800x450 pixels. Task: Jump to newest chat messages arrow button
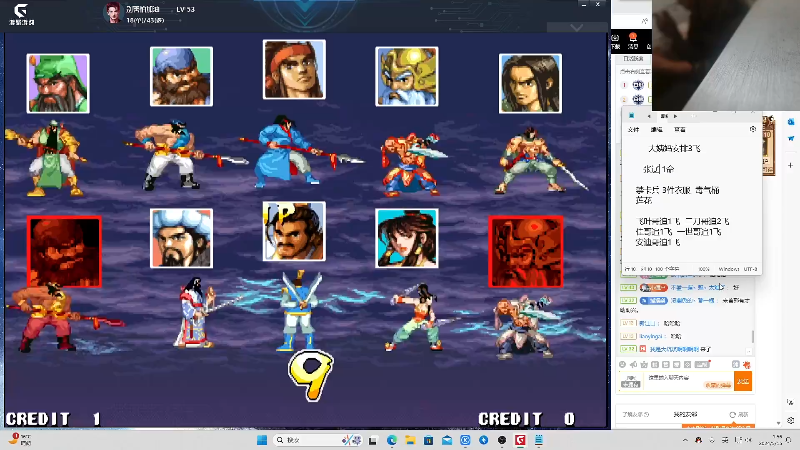(x=748, y=351)
